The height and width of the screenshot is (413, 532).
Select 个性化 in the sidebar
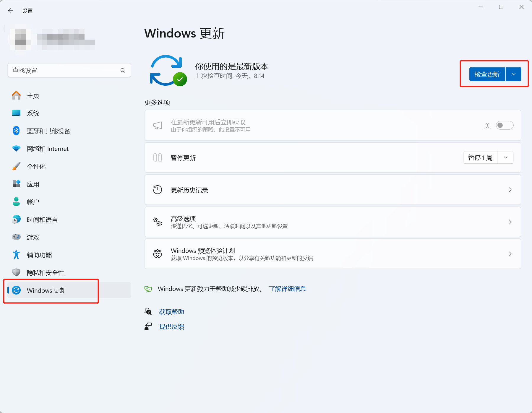69,166
